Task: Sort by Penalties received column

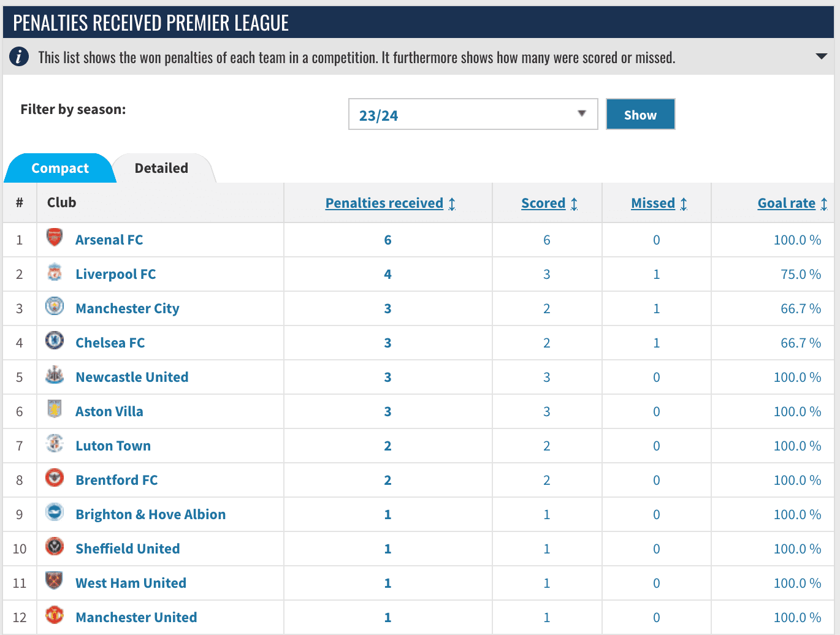Action: pos(384,203)
